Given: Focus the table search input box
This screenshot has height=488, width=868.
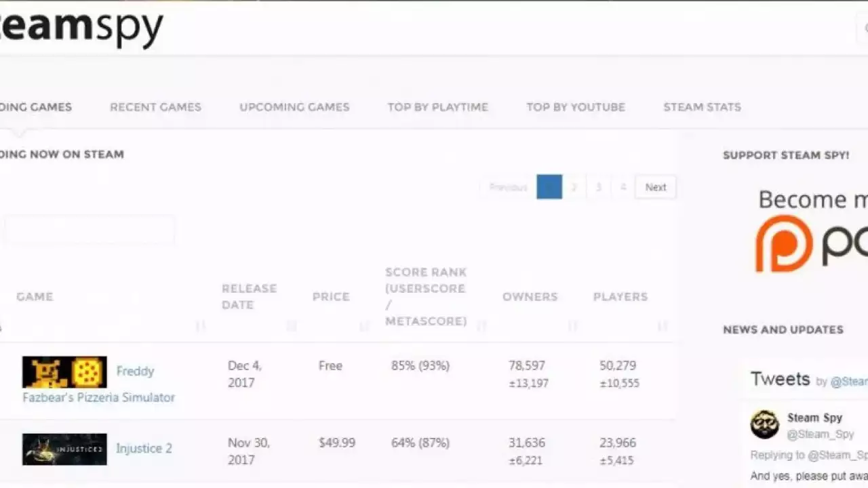Looking at the screenshot, I should click(90, 230).
